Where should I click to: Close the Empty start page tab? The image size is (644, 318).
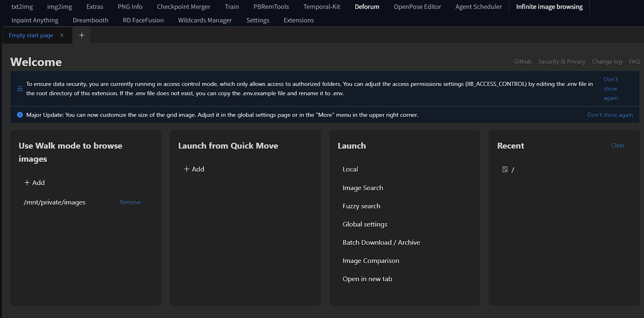click(62, 35)
